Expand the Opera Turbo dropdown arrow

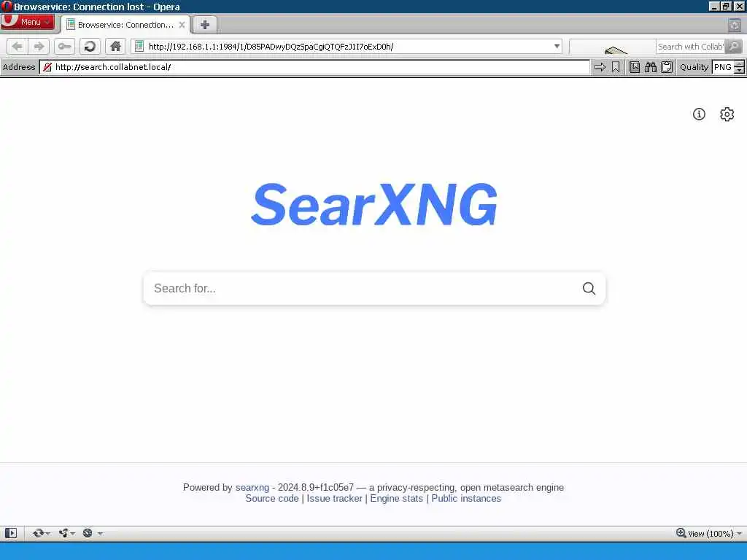pos(100,533)
